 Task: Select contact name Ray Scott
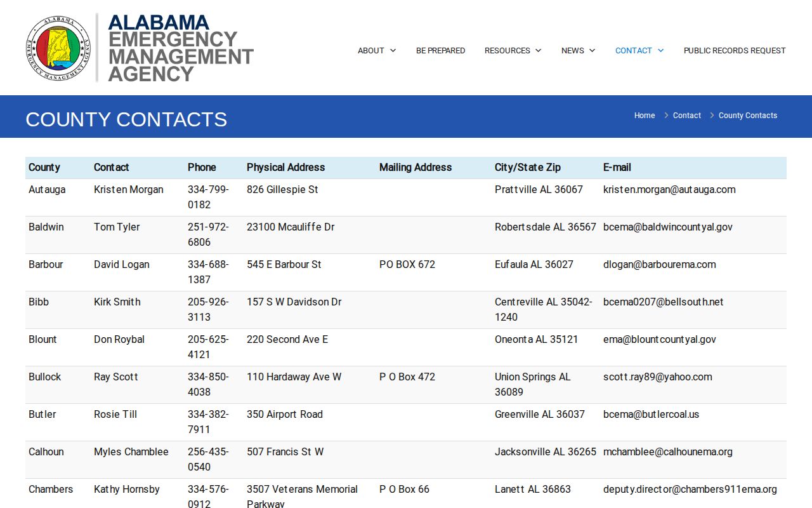pos(116,377)
